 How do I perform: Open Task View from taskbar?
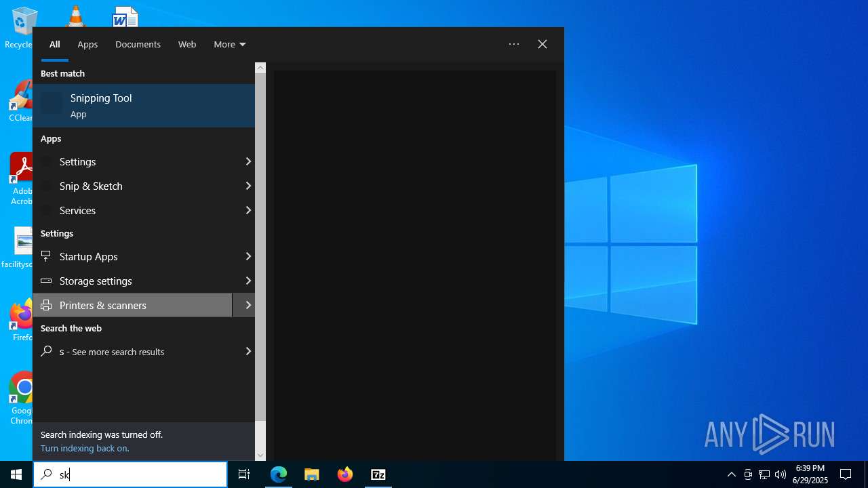click(244, 474)
